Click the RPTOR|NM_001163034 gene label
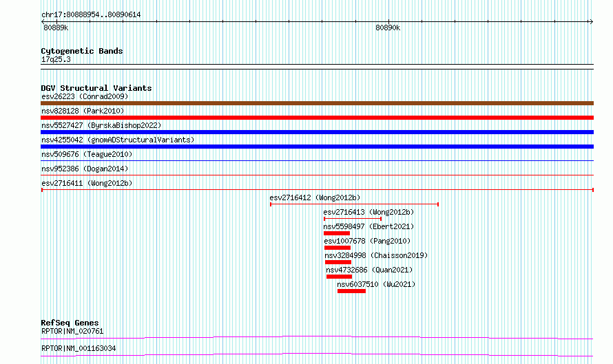 [x=79, y=348]
